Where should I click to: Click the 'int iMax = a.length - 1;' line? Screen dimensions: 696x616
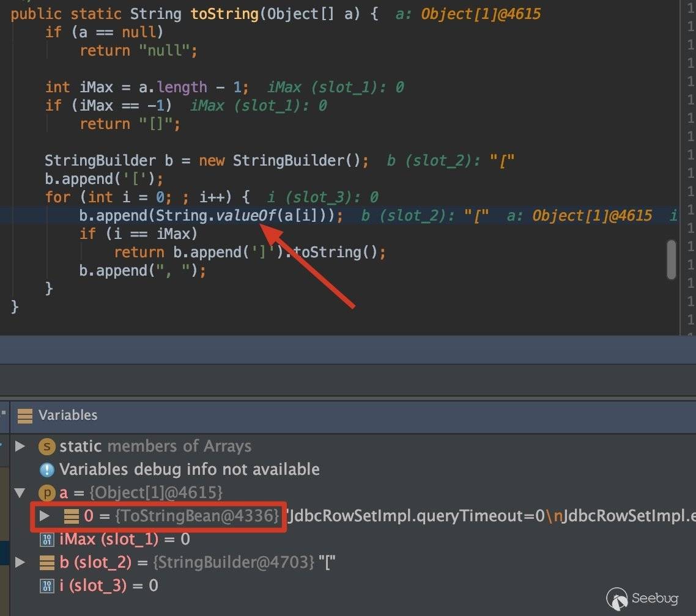pyautogui.click(x=147, y=87)
